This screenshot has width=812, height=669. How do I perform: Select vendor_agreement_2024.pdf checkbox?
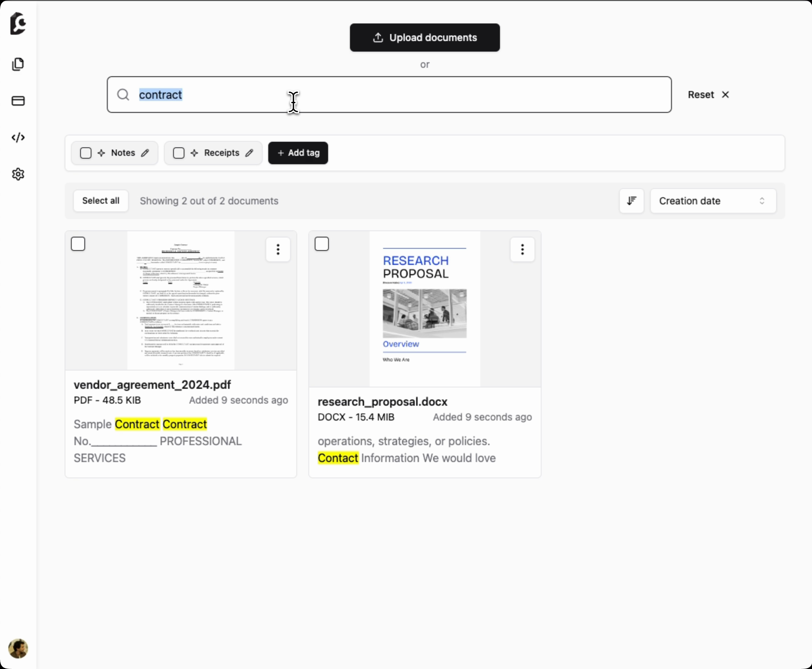[x=78, y=244]
